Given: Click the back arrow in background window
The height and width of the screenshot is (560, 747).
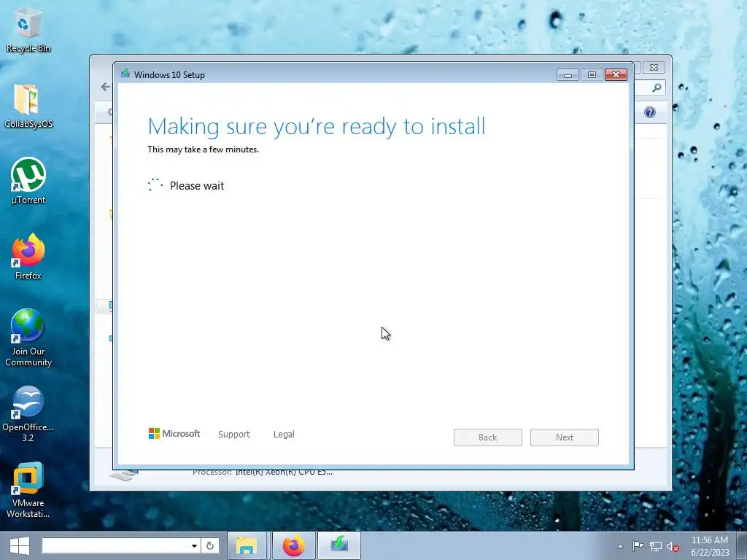Looking at the screenshot, I should tap(105, 87).
